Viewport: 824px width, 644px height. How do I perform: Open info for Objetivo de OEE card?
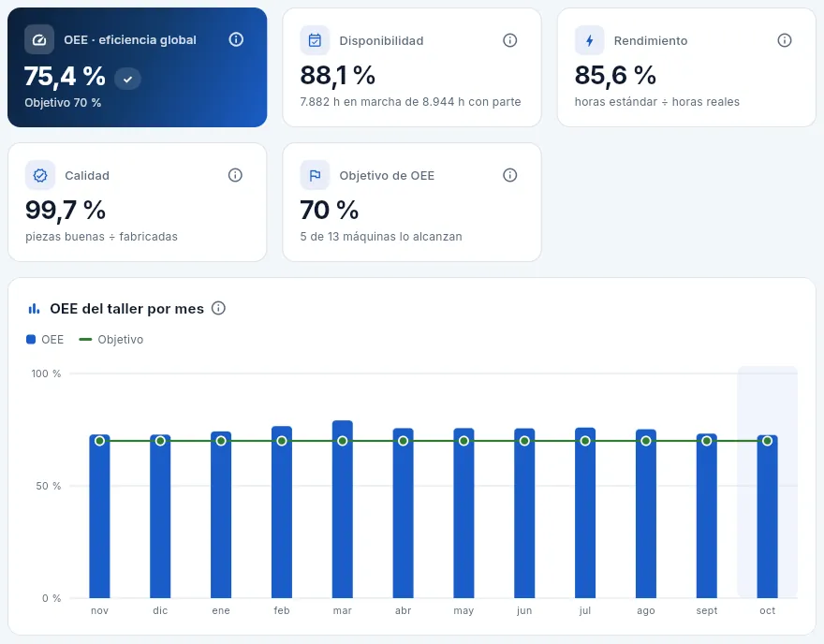509,175
